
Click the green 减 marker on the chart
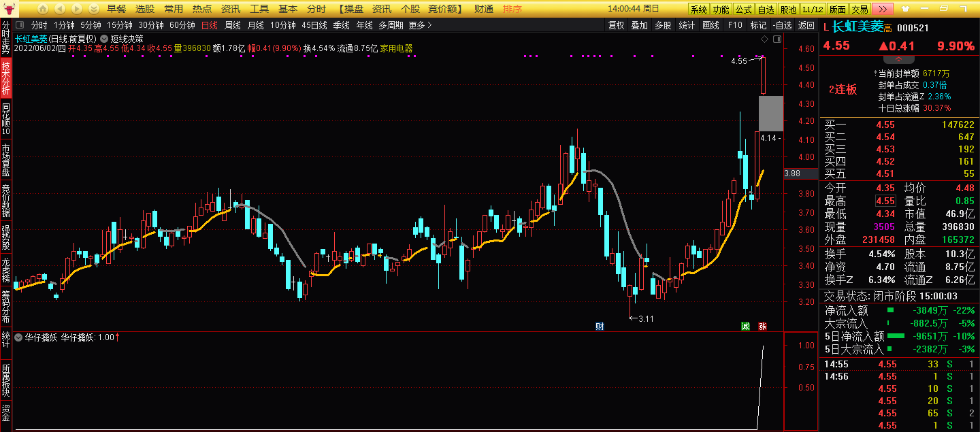[745, 326]
